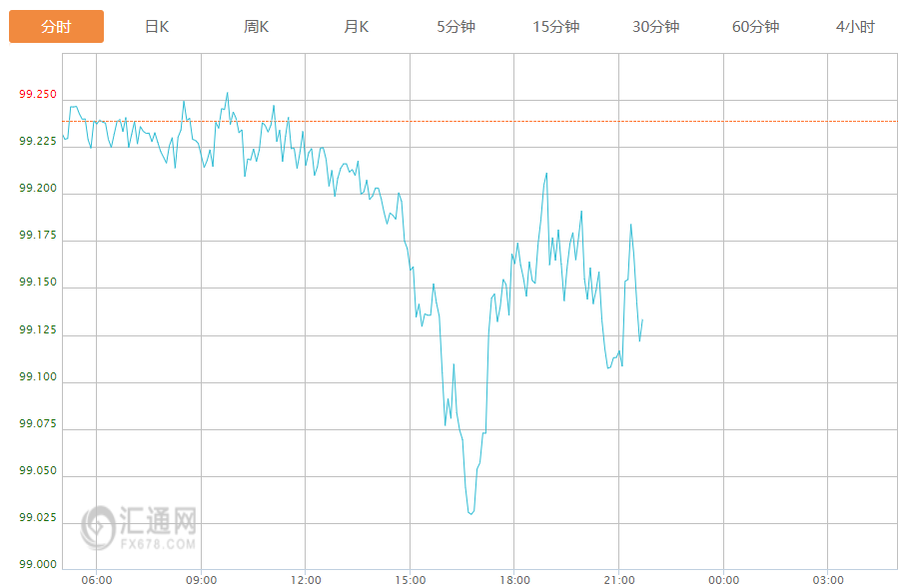
Task: Select the 4小时 tab
Action: pyautogui.click(x=855, y=27)
